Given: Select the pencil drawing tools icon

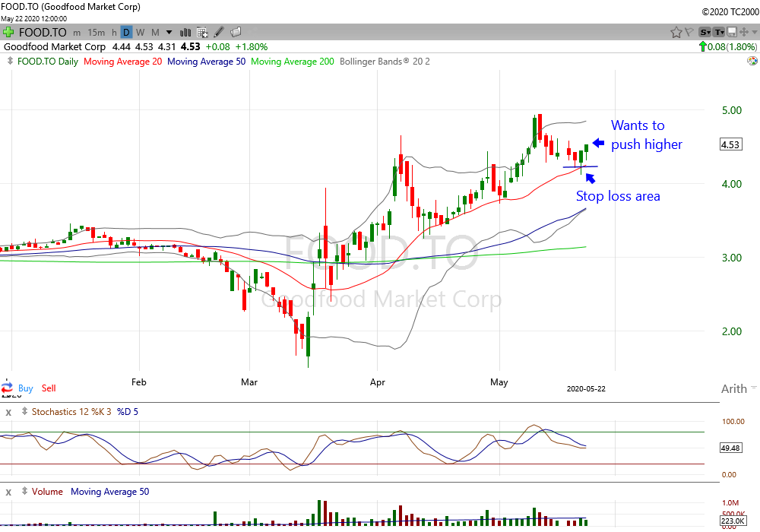Looking at the screenshot, I should pos(219,32).
